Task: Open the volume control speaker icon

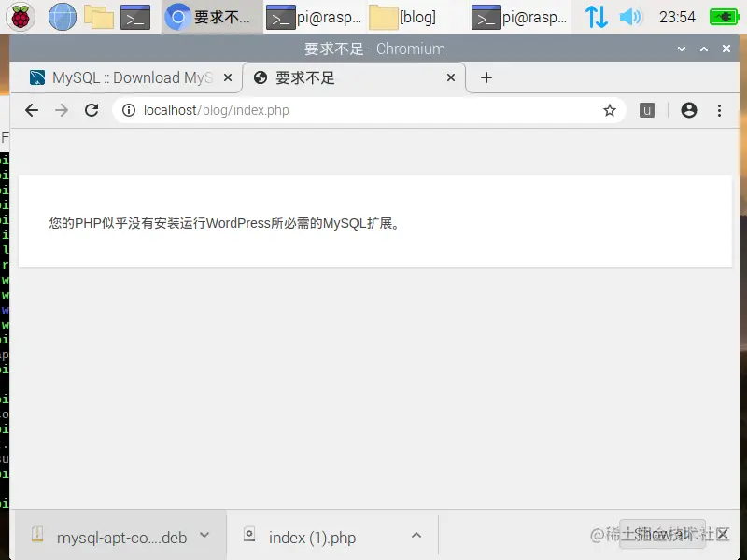Action: [631, 17]
